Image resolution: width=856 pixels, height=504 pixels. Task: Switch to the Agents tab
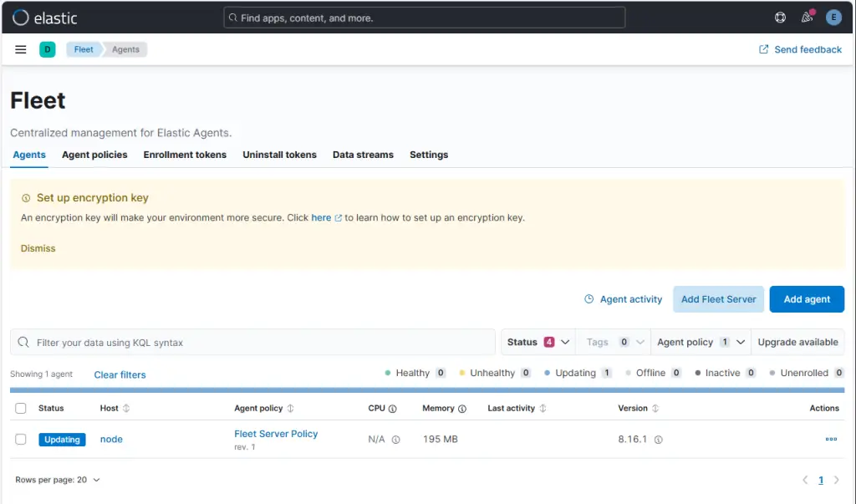coord(29,155)
